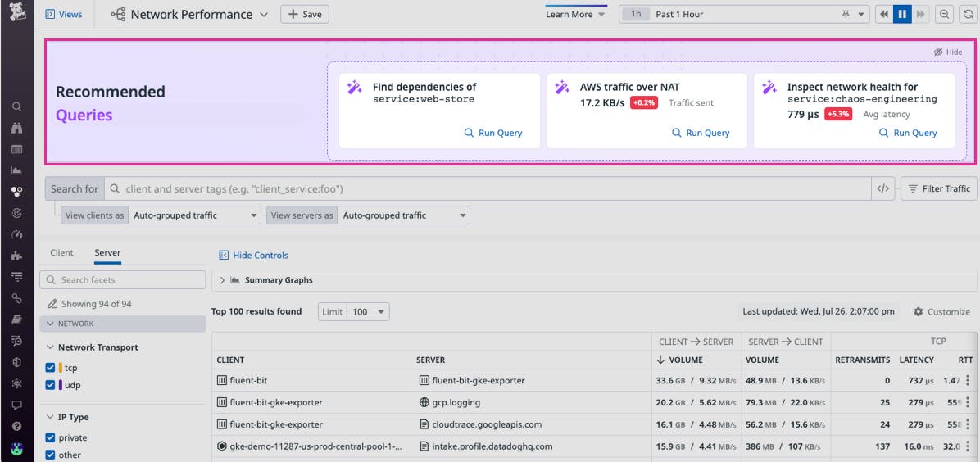Click the search magnifier icon in left sidebar

(x=16, y=106)
